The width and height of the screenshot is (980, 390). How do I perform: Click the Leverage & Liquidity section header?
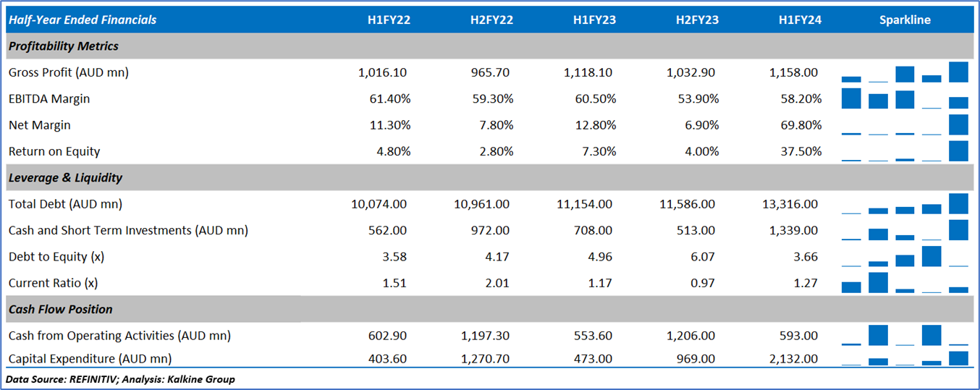(x=66, y=177)
